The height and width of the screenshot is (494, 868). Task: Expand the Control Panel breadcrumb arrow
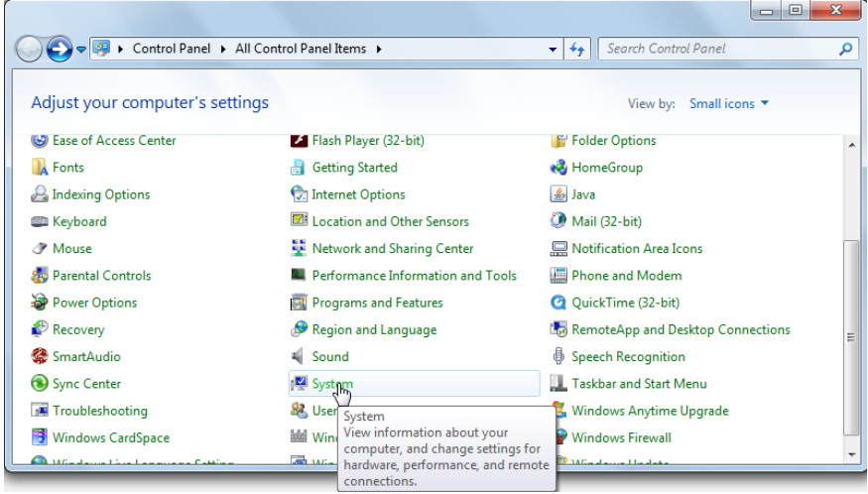click(x=223, y=50)
